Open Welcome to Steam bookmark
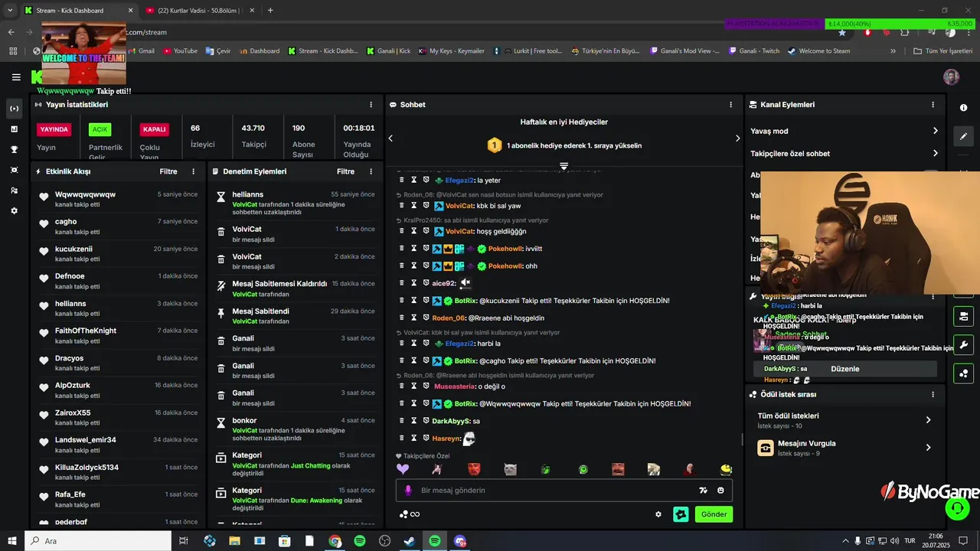Screen dimensions: 980x551 click(818, 51)
